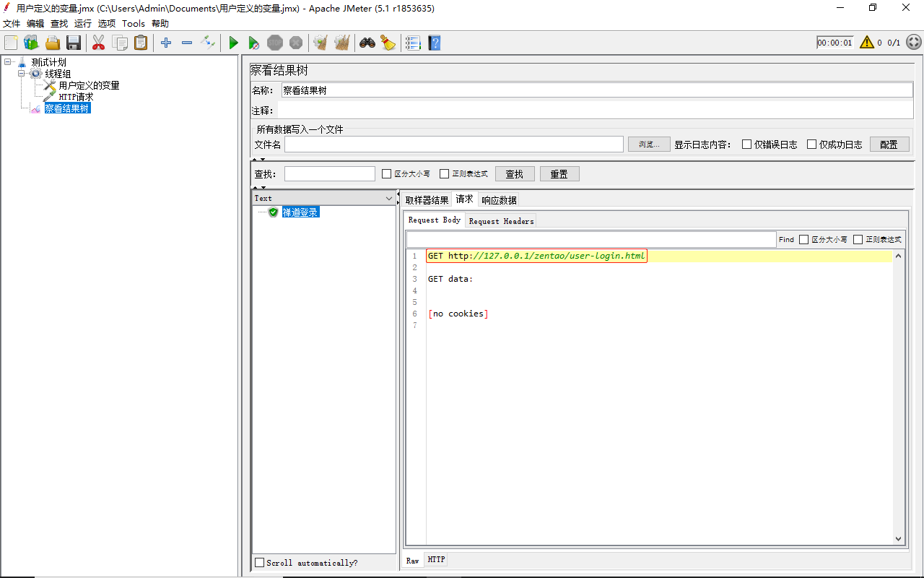Image resolution: width=924 pixels, height=578 pixels.
Task: Click the Find text field in request panel
Action: pyautogui.click(x=591, y=240)
